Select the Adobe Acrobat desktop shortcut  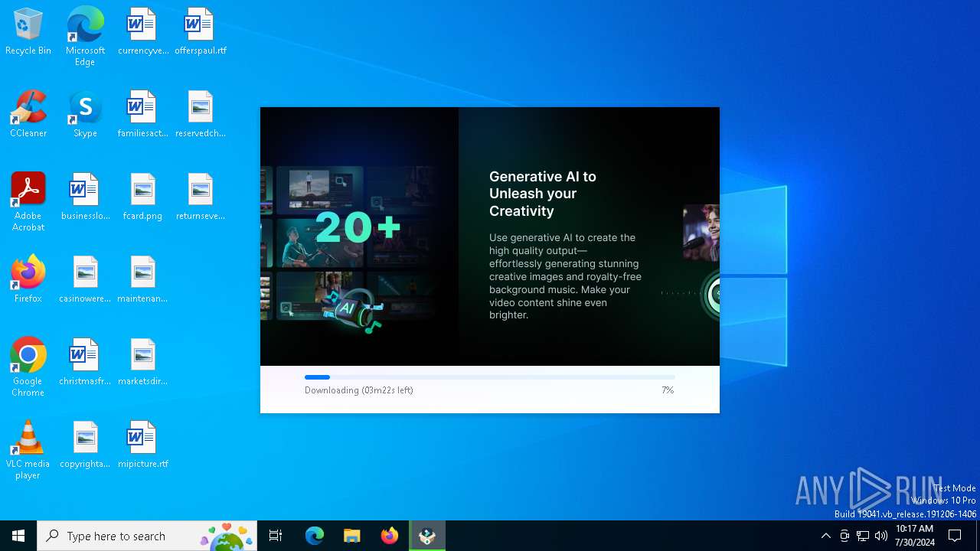pyautogui.click(x=28, y=202)
